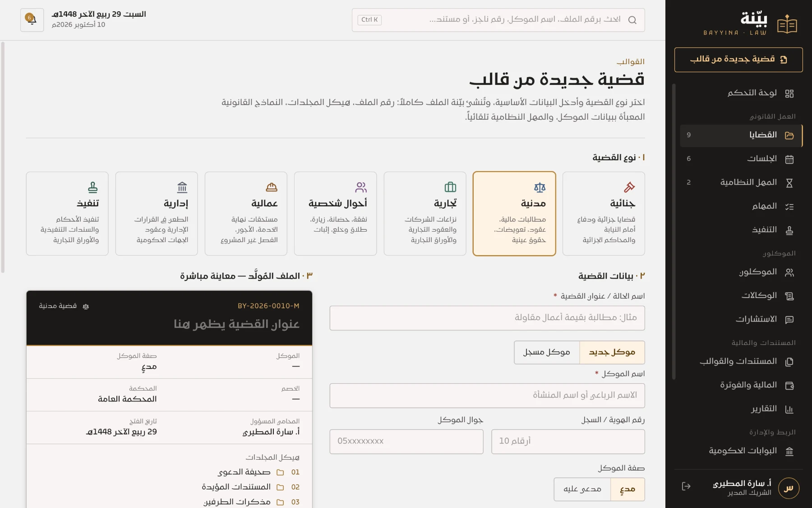The height and width of the screenshot is (508, 812).
Task: Select the أحوال شخصية case type card
Action: 335,214
